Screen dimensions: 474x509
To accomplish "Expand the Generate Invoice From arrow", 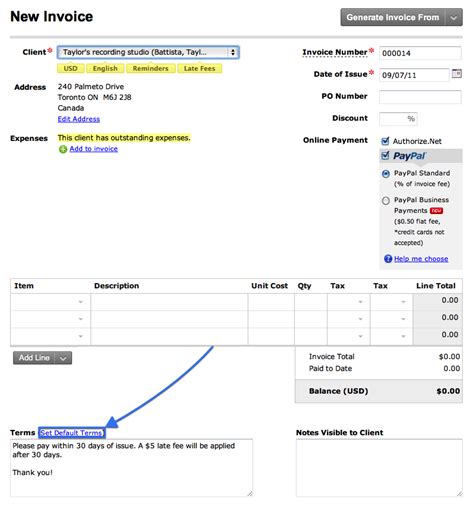I will (x=454, y=18).
